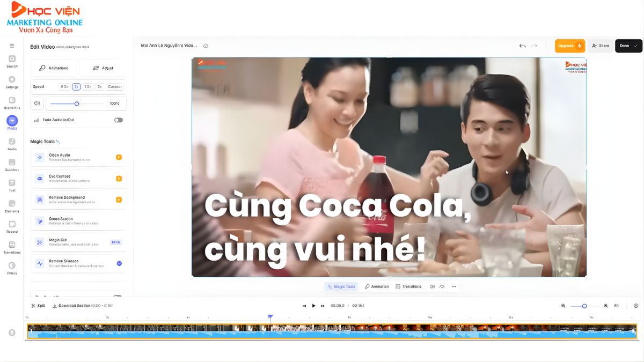Click the Upgrade button

click(569, 46)
